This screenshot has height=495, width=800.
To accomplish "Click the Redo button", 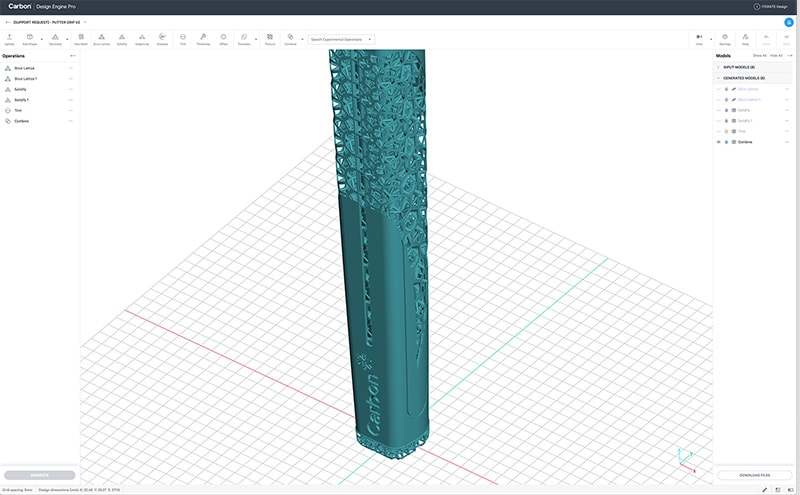I will point(786,39).
